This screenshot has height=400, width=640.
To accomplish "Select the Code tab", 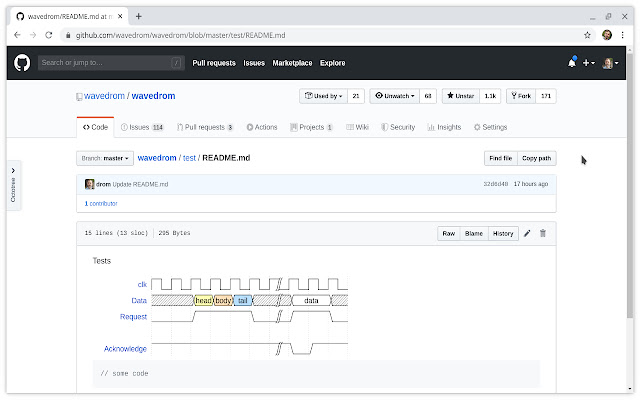I will [95, 127].
